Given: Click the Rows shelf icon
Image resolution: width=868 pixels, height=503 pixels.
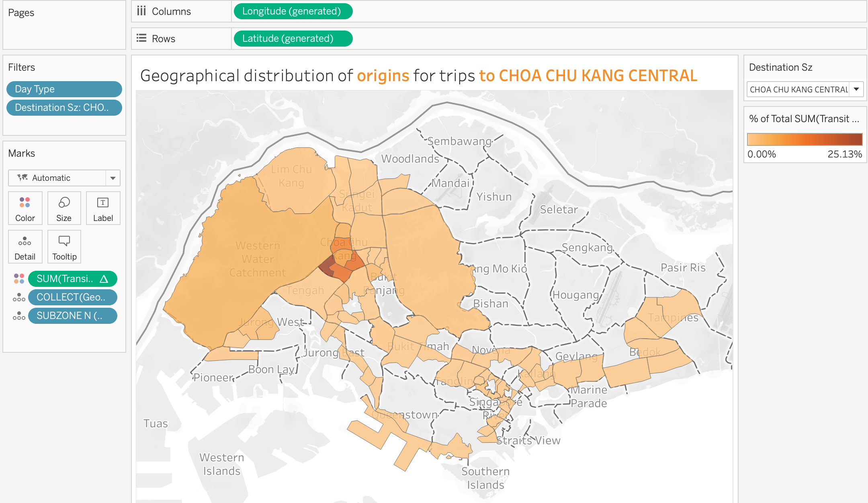Looking at the screenshot, I should pyautogui.click(x=141, y=39).
